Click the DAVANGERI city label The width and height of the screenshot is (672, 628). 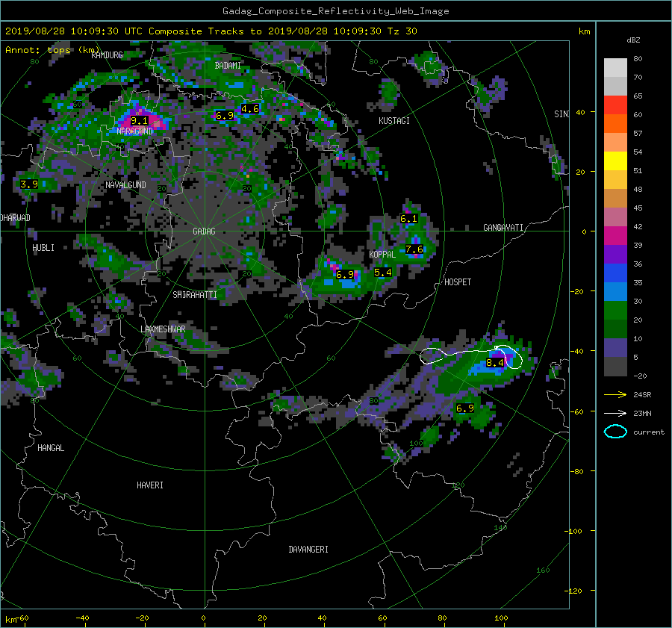[x=308, y=550]
